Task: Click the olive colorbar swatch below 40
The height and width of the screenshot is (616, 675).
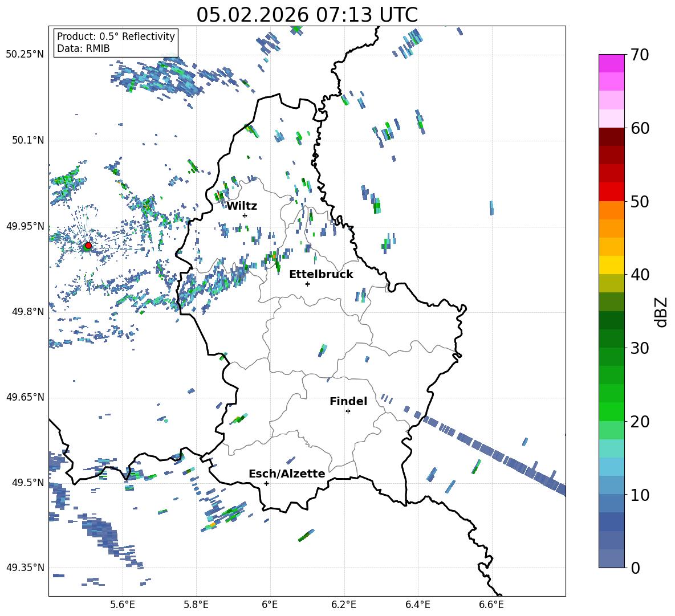Action: (x=611, y=283)
